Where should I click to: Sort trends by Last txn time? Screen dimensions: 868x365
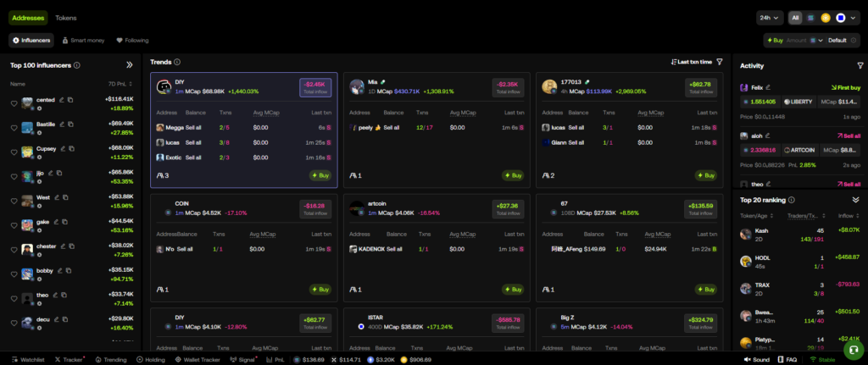(691, 62)
